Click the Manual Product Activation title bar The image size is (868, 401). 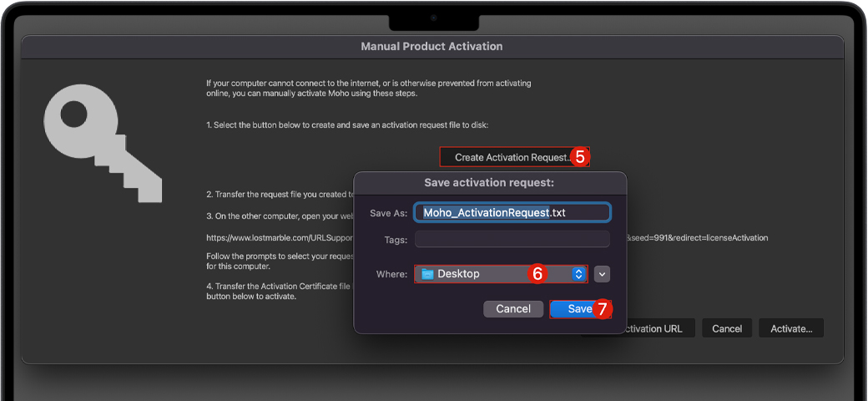point(431,47)
